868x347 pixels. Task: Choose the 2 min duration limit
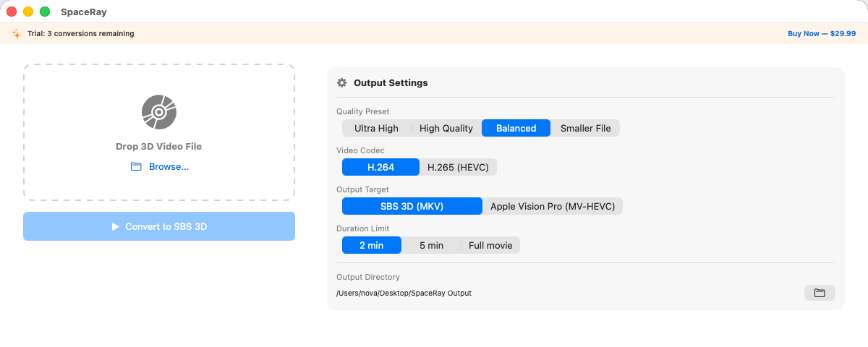[371, 246]
